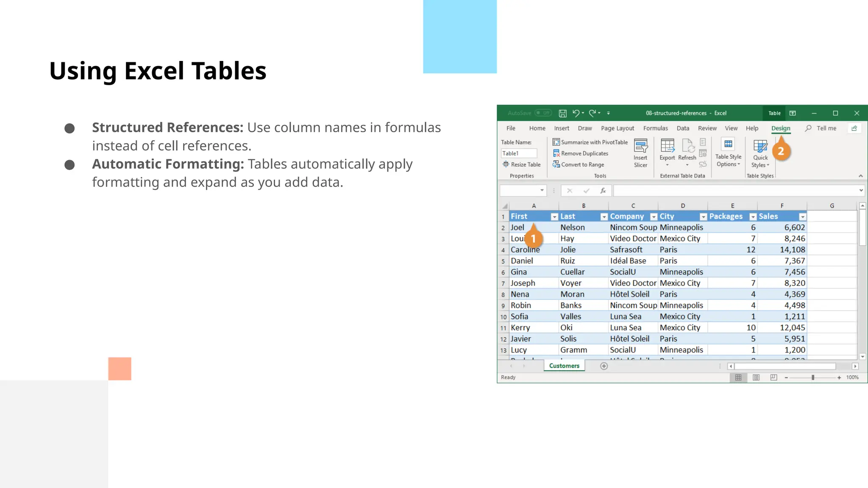Viewport: 868px width, 488px height.
Task: Open the Refresh dropdown arrow
Action: click(687, 165)
